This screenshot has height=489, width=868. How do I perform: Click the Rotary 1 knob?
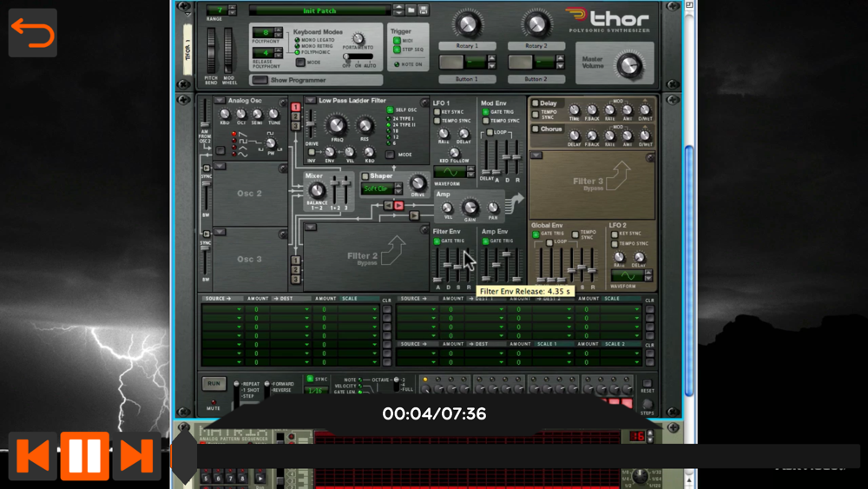pos(467,24)
